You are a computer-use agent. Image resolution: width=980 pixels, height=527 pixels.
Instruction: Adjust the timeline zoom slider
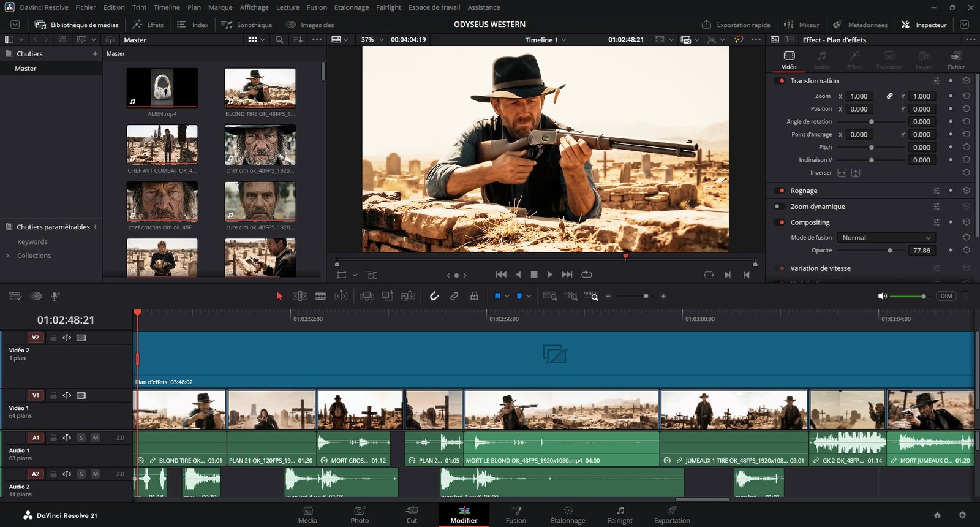pos(636,296)
